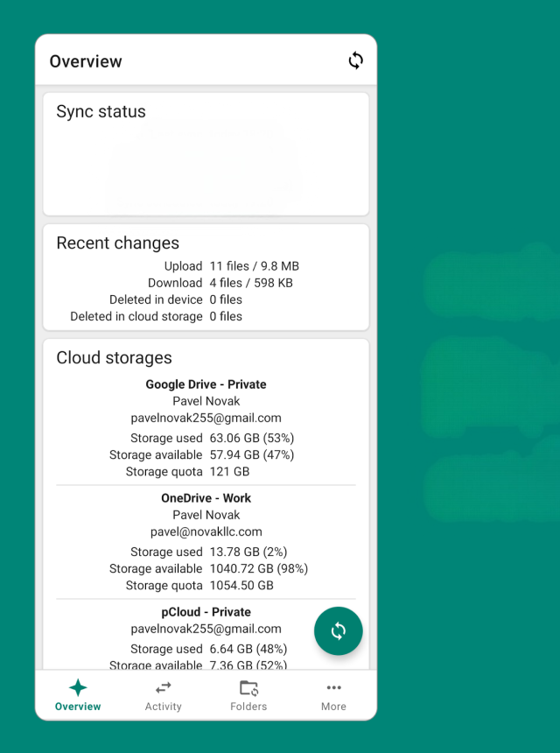Tap the sync icon in the Overview header

(x=355, y=60)
